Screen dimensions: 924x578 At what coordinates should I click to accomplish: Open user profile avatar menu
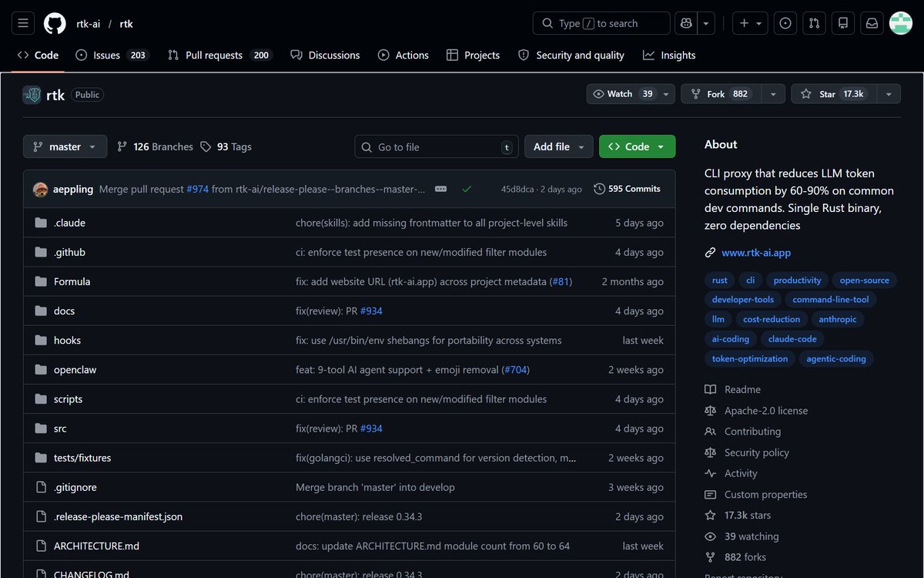tap(901, 23)
